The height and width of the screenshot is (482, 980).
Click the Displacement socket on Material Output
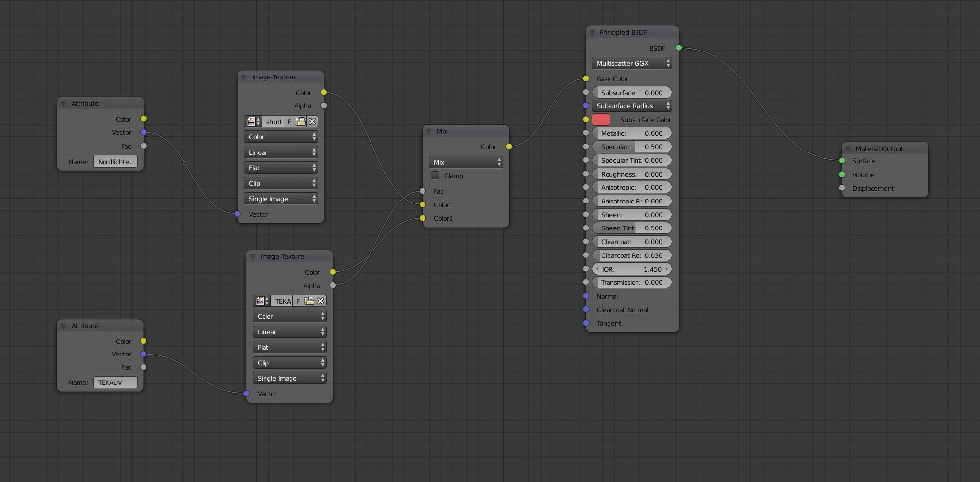[x=842, y=188]
